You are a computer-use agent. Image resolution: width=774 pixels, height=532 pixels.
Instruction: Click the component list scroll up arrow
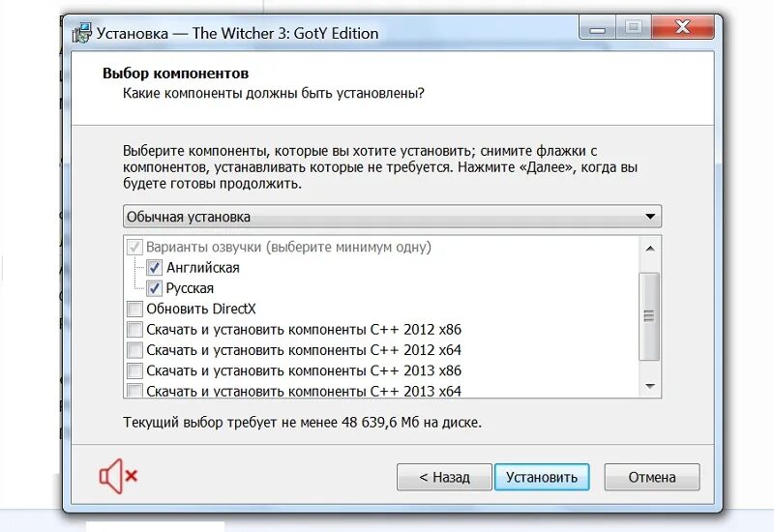(649, 249)
